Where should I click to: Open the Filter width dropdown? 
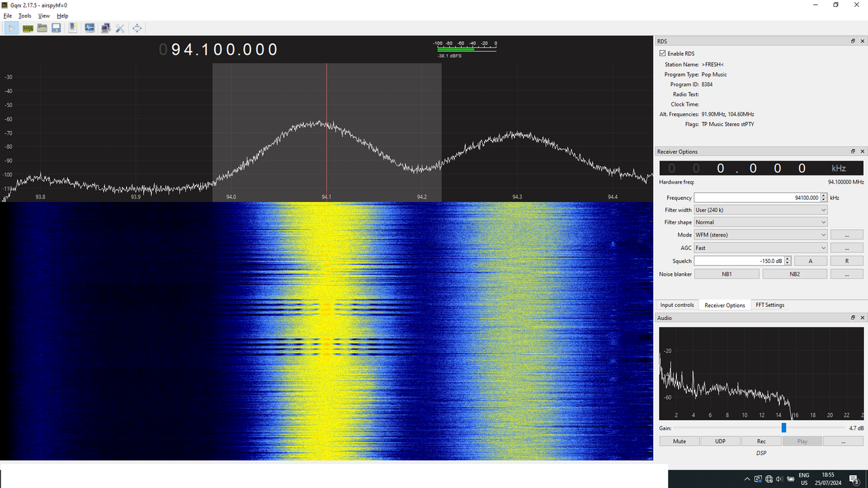pyautogui.click(x=760, y=210)
